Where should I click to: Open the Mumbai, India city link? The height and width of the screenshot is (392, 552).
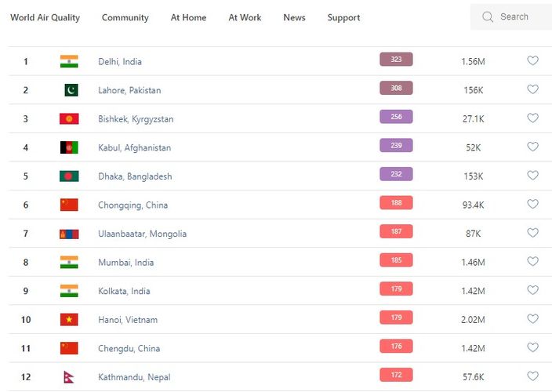point(125,263)
